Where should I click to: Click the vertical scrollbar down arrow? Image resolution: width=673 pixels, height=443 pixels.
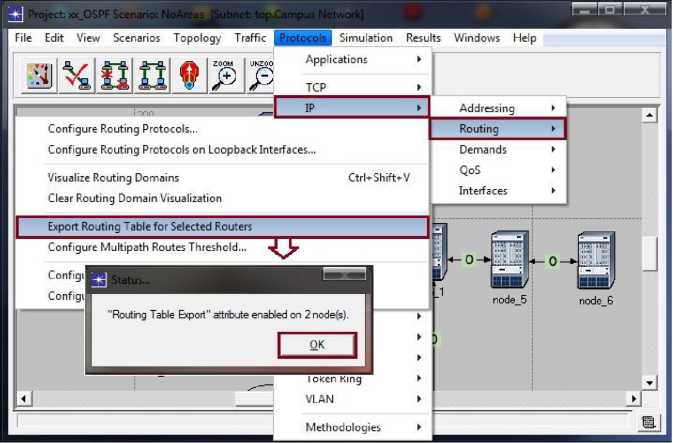pyautogui.click(x=649, y=382)
